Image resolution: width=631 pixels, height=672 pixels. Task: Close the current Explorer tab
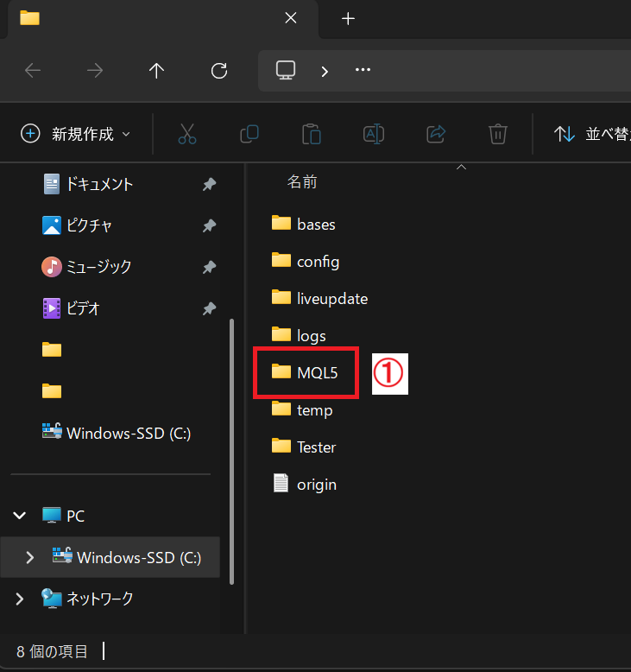pos(291,18)
